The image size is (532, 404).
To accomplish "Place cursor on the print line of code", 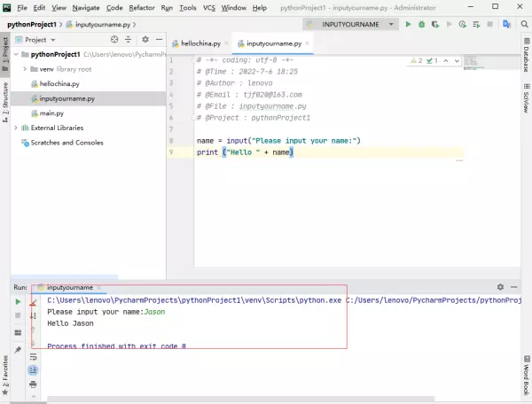I will coord(245,152).
